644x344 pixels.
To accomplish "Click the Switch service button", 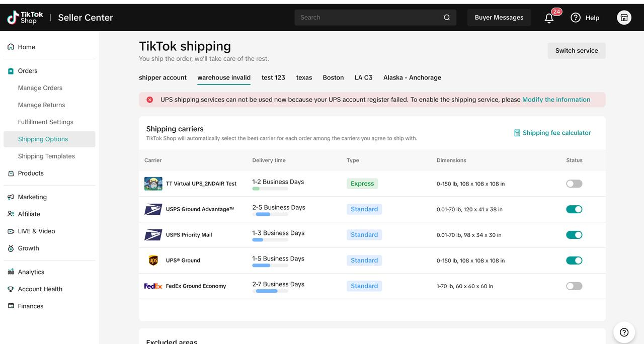I will point(577,50).
